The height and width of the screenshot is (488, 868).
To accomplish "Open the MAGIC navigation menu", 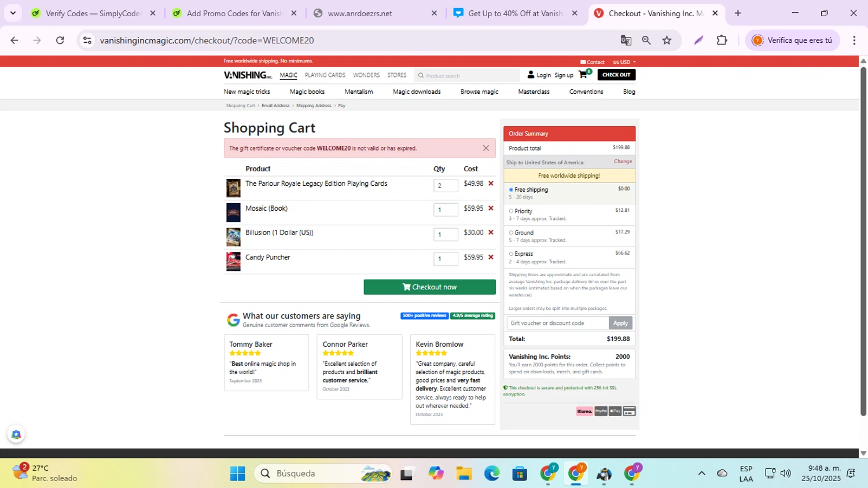I will (x=288, y=75).
